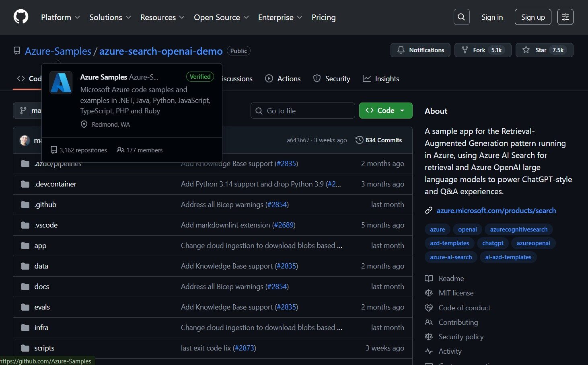Click the chatgpt topic tag

click(x=493, y=243)
